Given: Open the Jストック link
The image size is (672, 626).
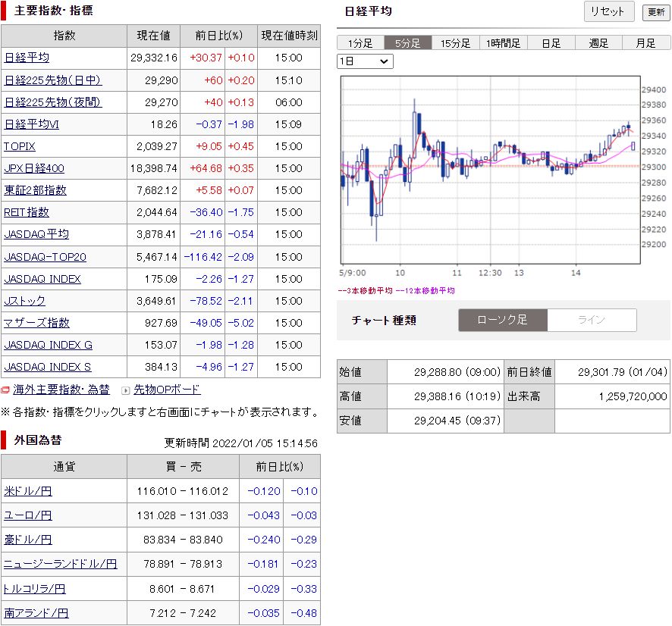Looking at the screenshot, I should pyautogui.click(x=24, y=301).
